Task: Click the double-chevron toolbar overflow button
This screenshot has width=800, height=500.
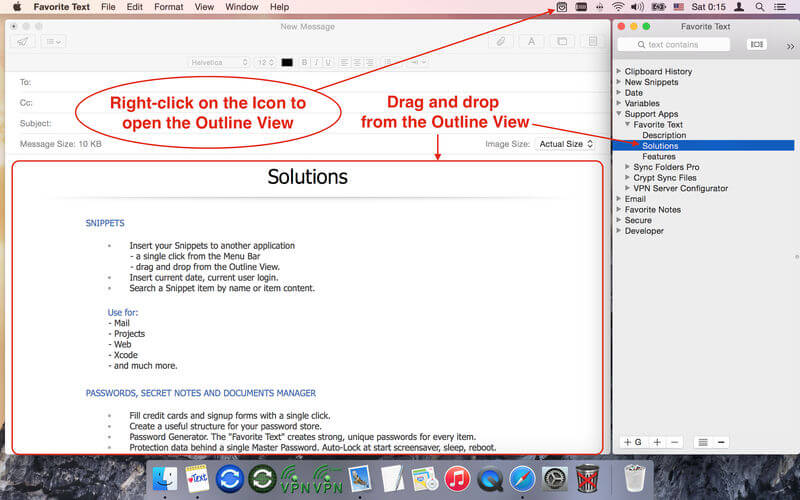Action: [x=790, y=46]
